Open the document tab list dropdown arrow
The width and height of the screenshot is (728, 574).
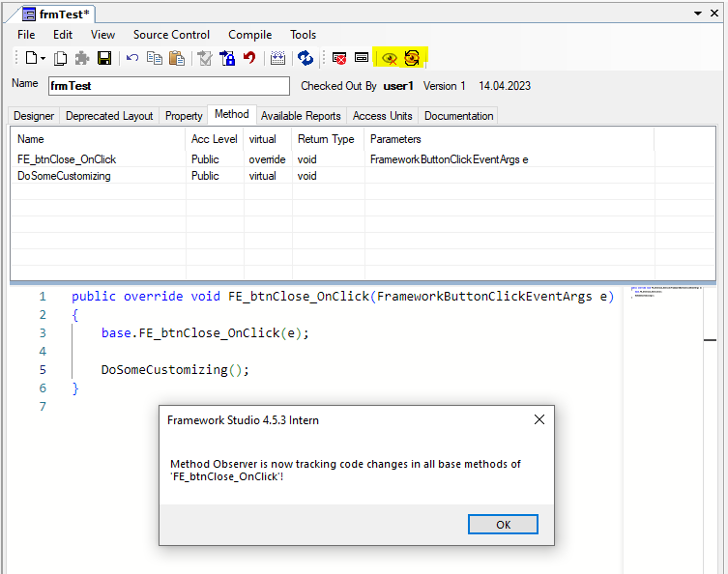coord(698,14)
